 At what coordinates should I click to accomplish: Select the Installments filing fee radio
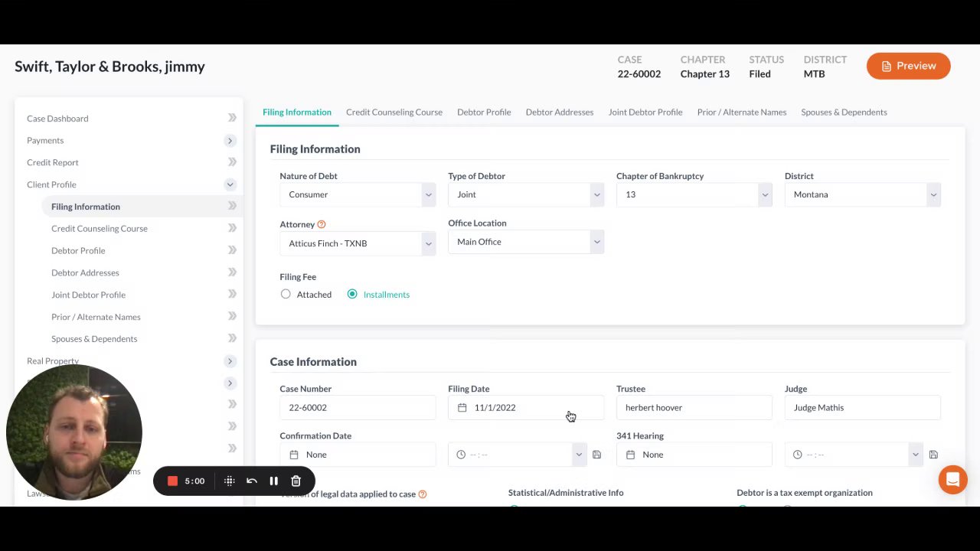pos(352,294)
